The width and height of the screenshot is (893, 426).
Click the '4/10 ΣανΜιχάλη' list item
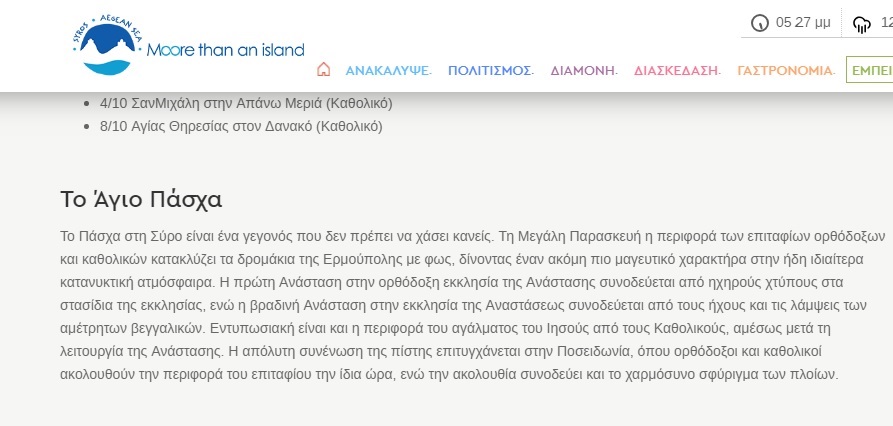point(246,103)
